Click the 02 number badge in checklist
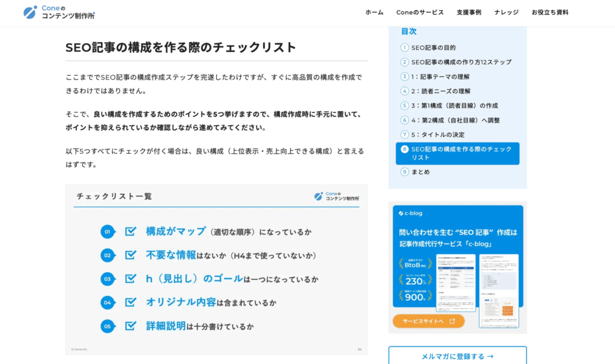This screenshot has width=615, height=364. point(108,255)
